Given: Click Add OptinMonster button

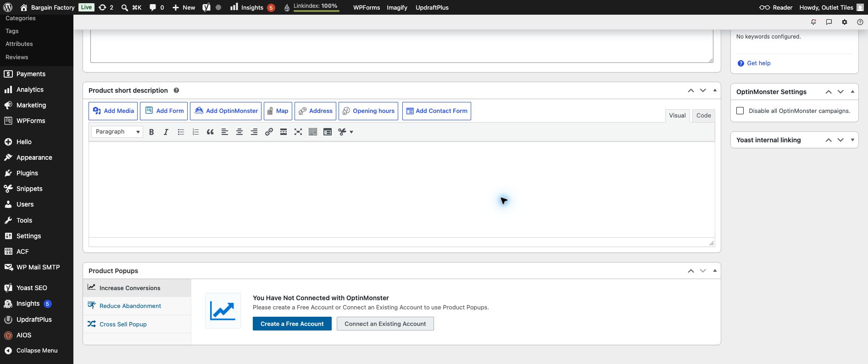Looking at the screenshot, I should point(226,111).
